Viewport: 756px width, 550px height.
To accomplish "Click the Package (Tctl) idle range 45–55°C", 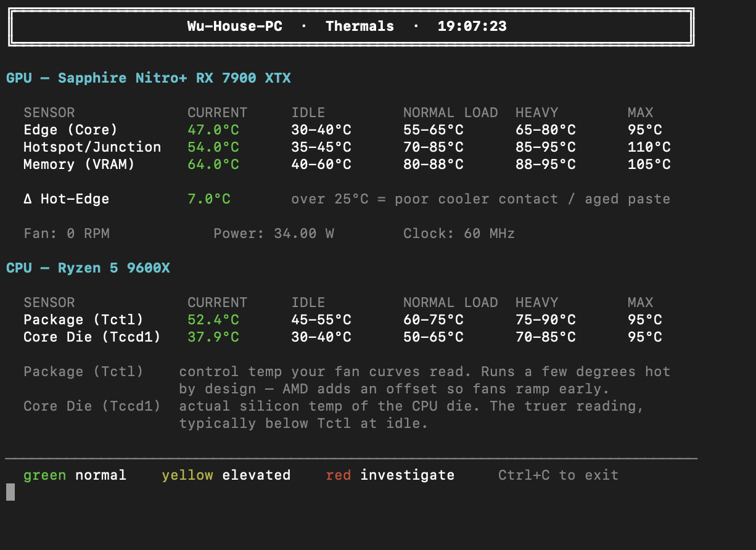I will [321, 319].
